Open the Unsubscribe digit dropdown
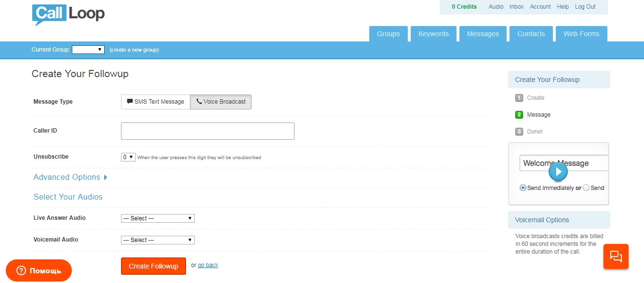 tap(128, 157)
